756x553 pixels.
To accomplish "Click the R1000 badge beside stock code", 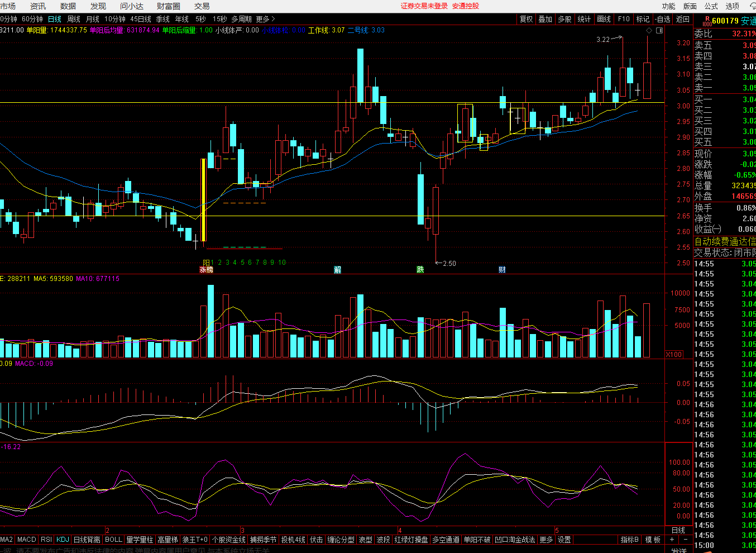I will [x=707, y=21].
